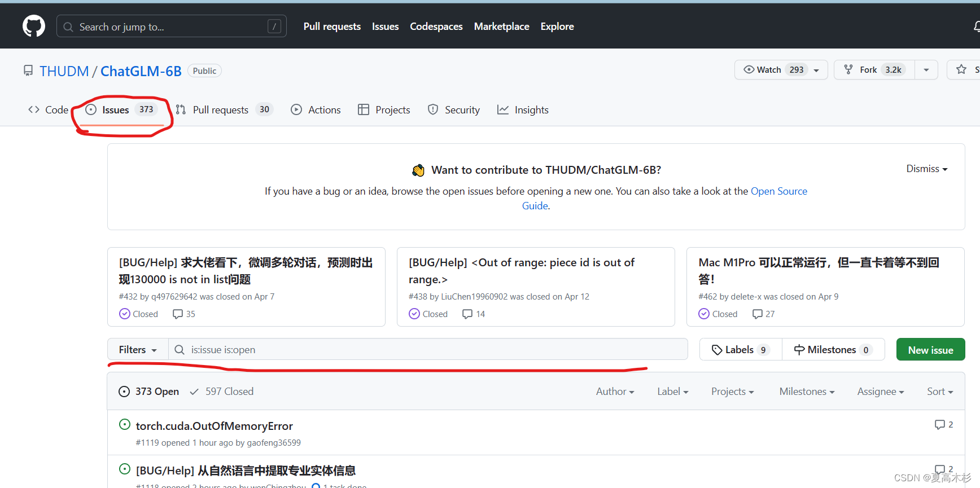Open the Actions tab
The width and height of the screenshot is (980, 488).
tap(316, 109)
